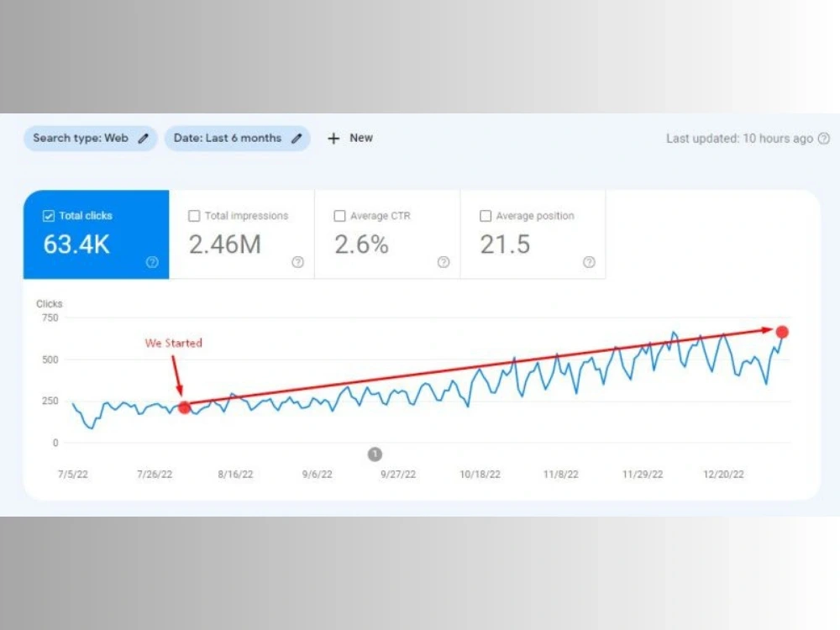Image resolution: width=840 pixels, height=630 pixels.
Task: Open help icon in Total impressions card
Action: [298, 262]
